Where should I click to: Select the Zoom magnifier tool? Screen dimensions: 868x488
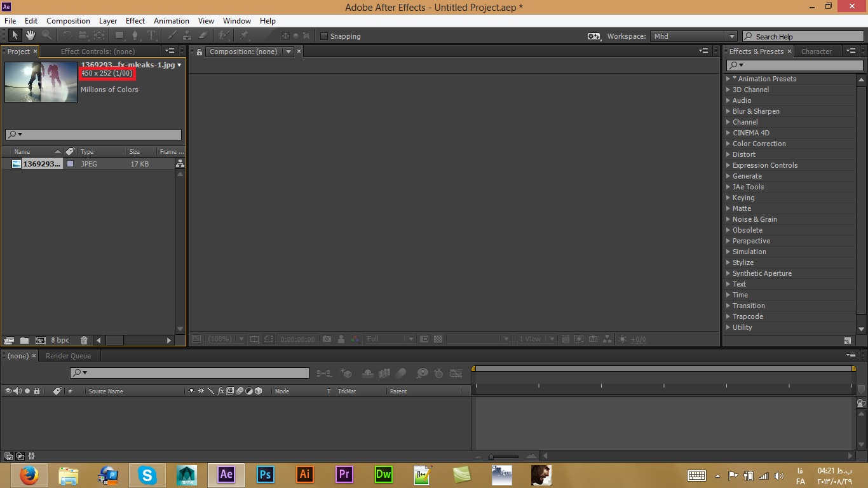(x=46, y=36)
